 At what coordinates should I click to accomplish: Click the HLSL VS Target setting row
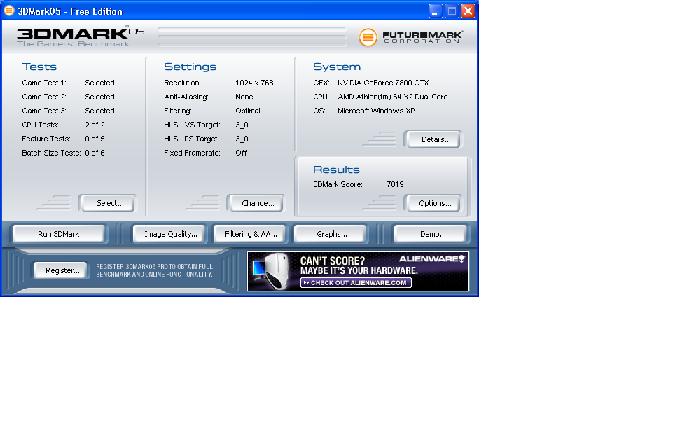pos(206,124)
